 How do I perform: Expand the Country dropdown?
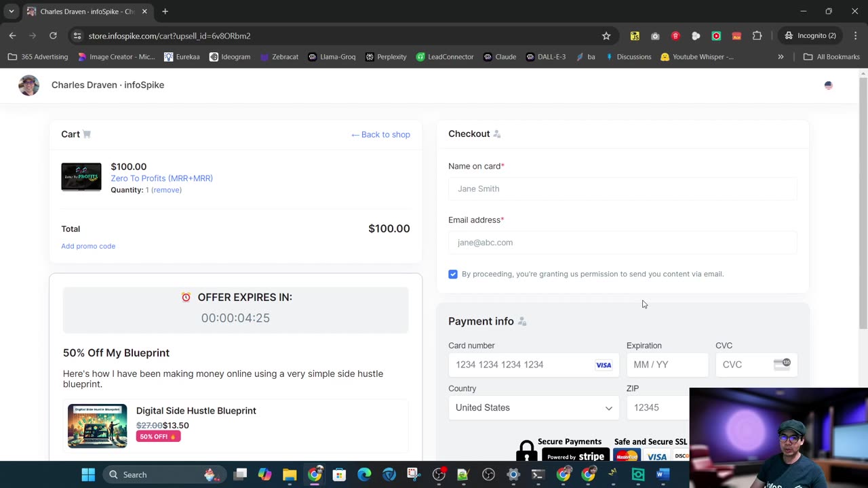[533, 408]
